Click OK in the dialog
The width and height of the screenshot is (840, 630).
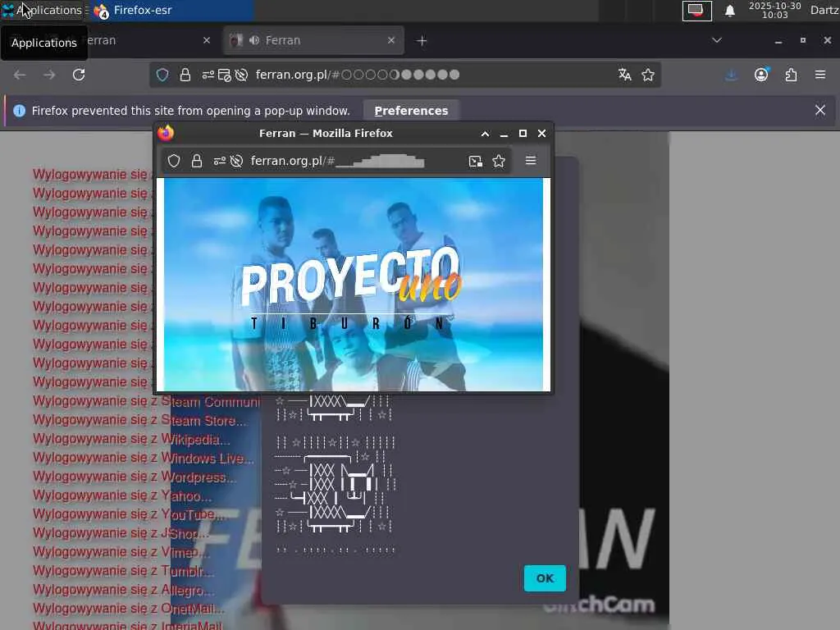click(545, 578)
